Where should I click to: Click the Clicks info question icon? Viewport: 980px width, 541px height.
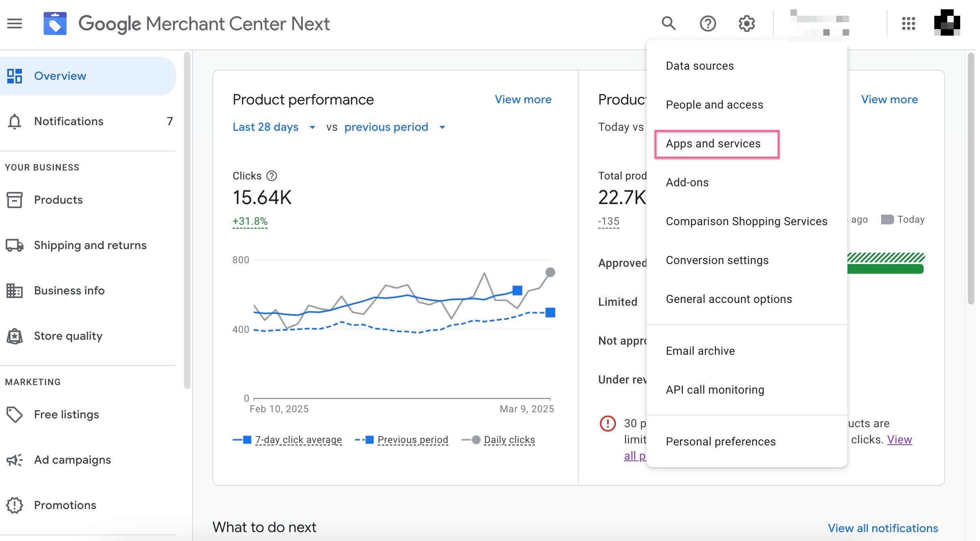[x=272, y=176]
